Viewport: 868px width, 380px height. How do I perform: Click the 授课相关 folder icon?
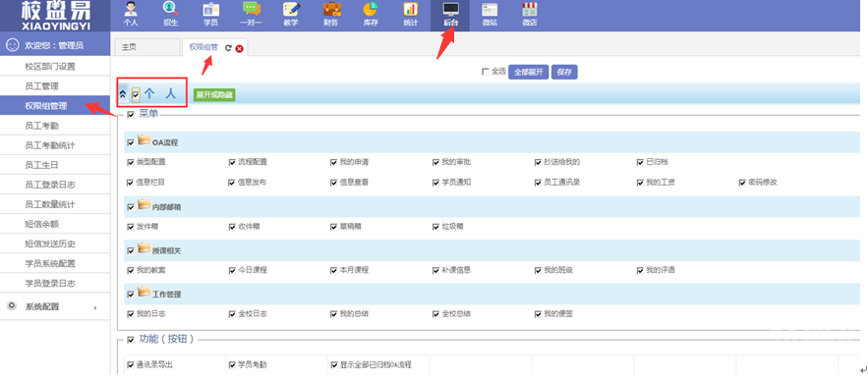click(x=144, y=247)
